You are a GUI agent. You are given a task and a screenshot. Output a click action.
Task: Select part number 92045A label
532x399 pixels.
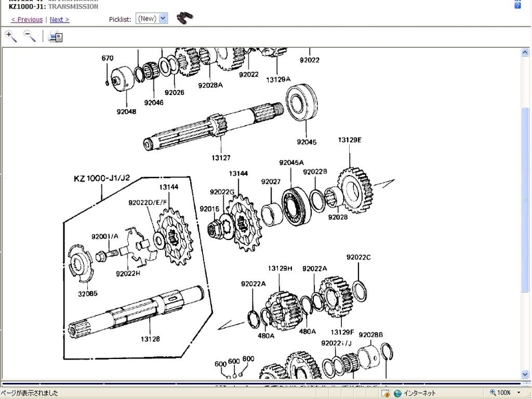(x=291, y=162)
